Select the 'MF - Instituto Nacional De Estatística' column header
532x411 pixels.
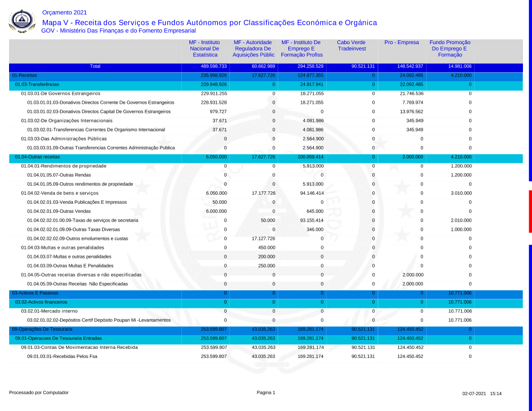(205, 48)
